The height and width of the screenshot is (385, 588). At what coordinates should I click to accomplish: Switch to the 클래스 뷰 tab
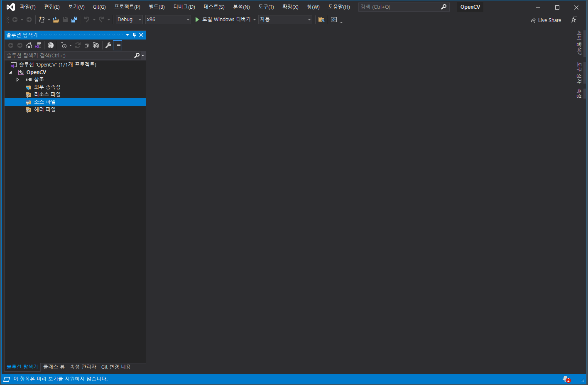tap(54, 367)
